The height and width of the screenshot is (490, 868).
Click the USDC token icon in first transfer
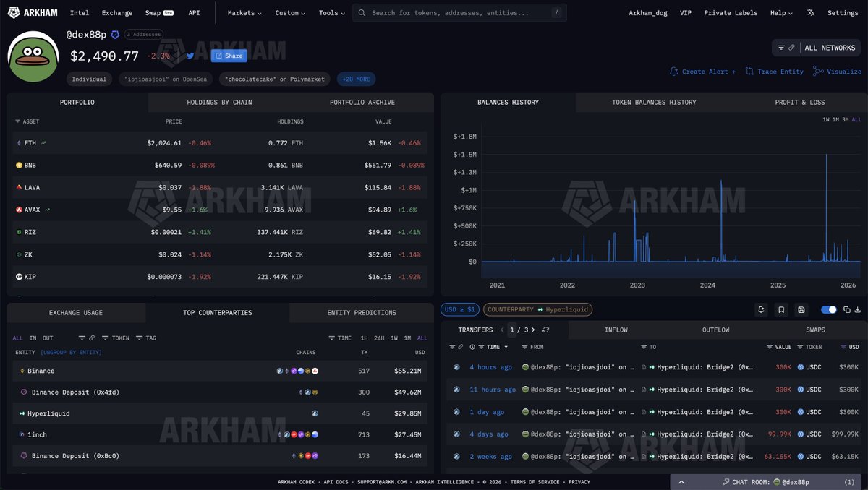(x=801, y=367)
